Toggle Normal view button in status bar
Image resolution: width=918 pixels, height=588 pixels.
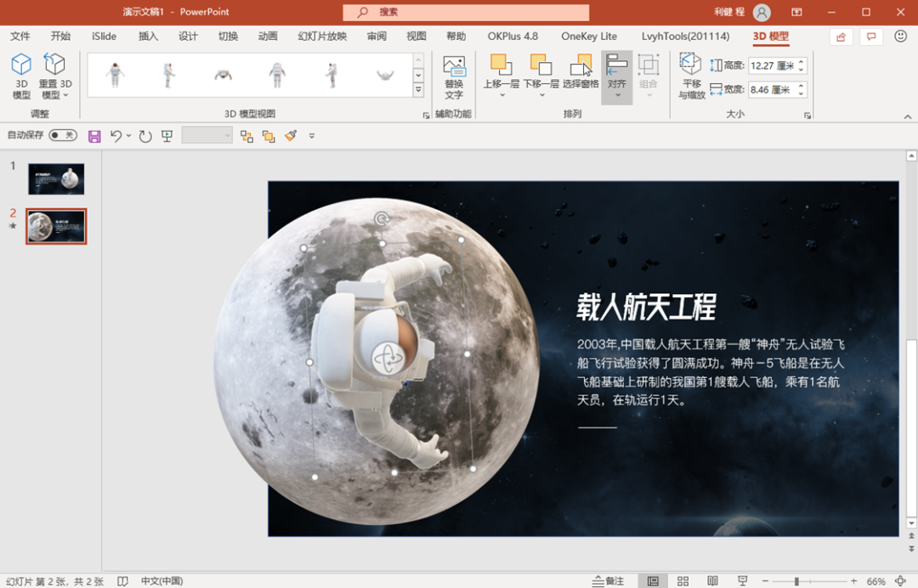[653, 581]
